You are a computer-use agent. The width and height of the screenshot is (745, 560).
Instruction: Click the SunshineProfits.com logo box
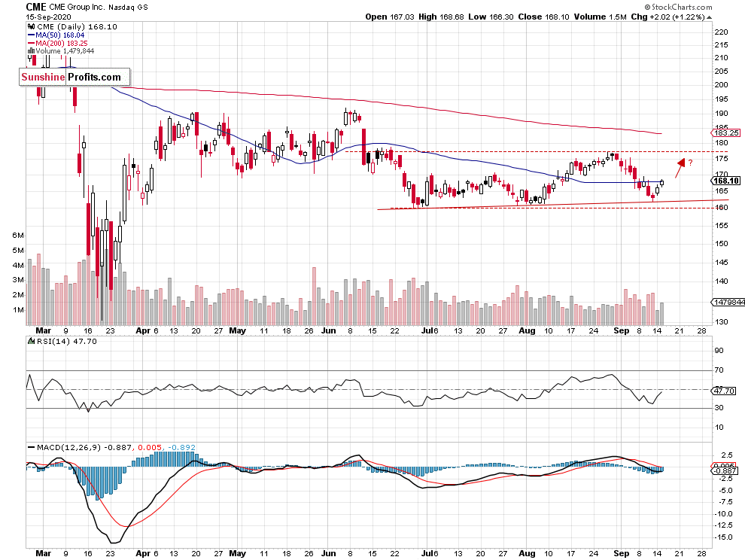pyautogui.click(x=74, y=77)
